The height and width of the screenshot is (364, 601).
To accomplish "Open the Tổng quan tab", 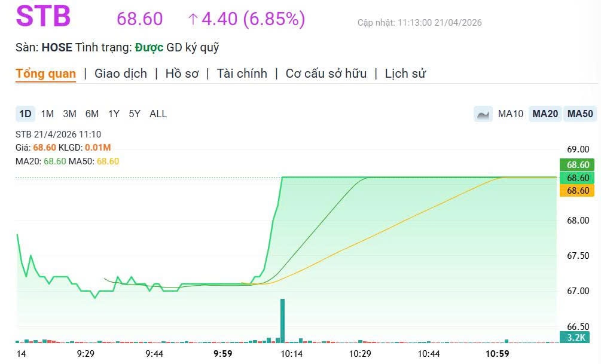I will (45, 74).
